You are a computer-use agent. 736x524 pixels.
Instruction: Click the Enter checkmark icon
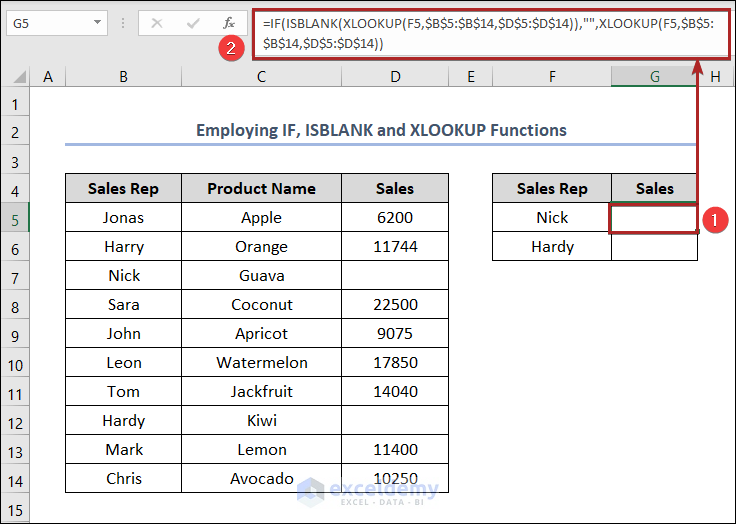click(193, 22)
